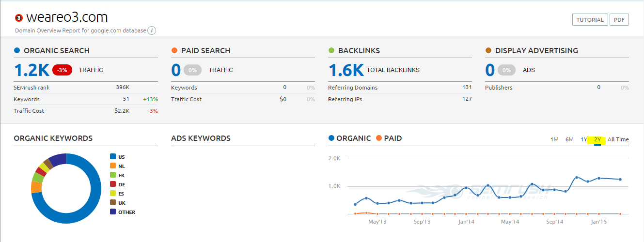Viewport: 644px width, 242px height.
Task: Click the -3% traffic change badge
Action: coord(62,70)
